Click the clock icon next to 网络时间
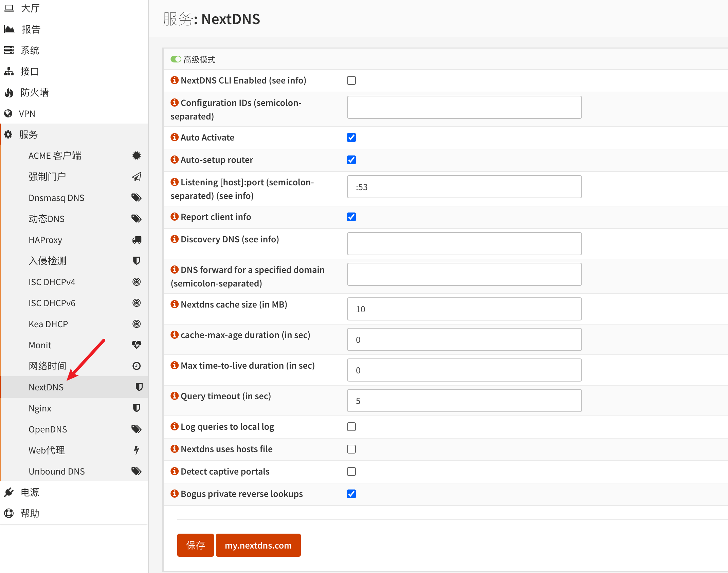 click(x=136, y=366)
